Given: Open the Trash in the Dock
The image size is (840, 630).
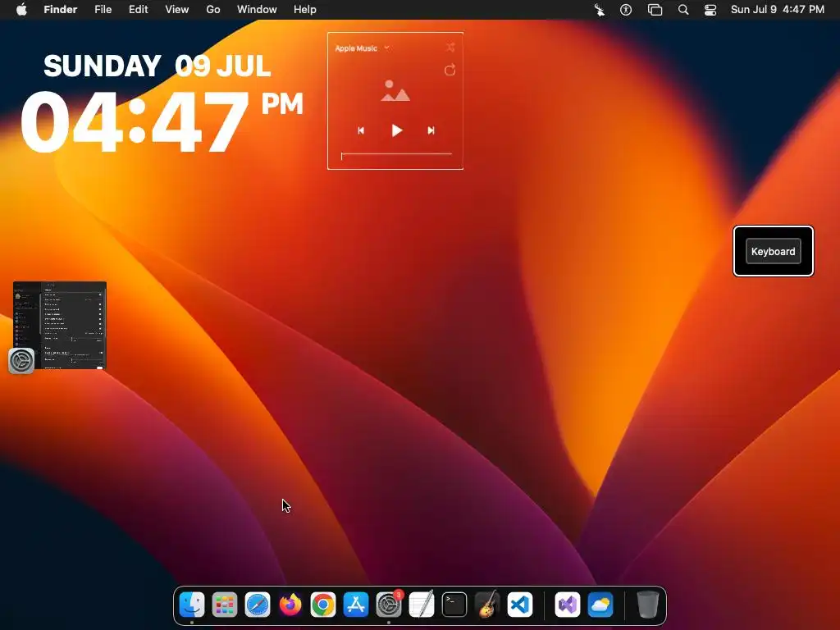Looking at the screenshot, I should pos(648,605).
